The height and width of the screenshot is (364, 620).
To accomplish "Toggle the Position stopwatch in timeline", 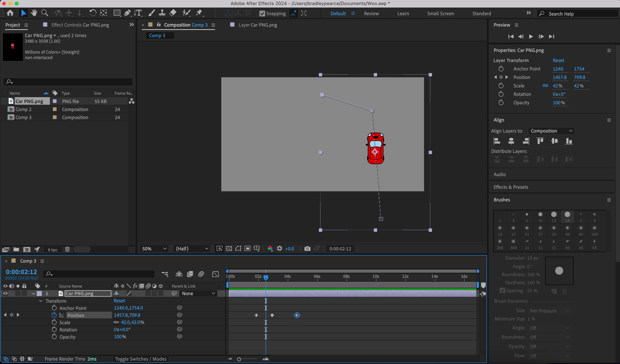I will click(54, 315).
